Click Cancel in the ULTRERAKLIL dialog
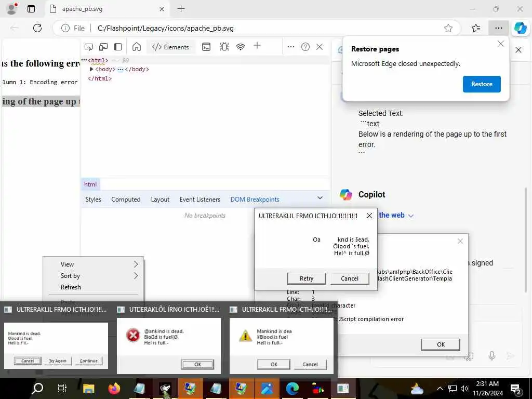Viewport: 532px width, 399px height. (x=350, y=278)
